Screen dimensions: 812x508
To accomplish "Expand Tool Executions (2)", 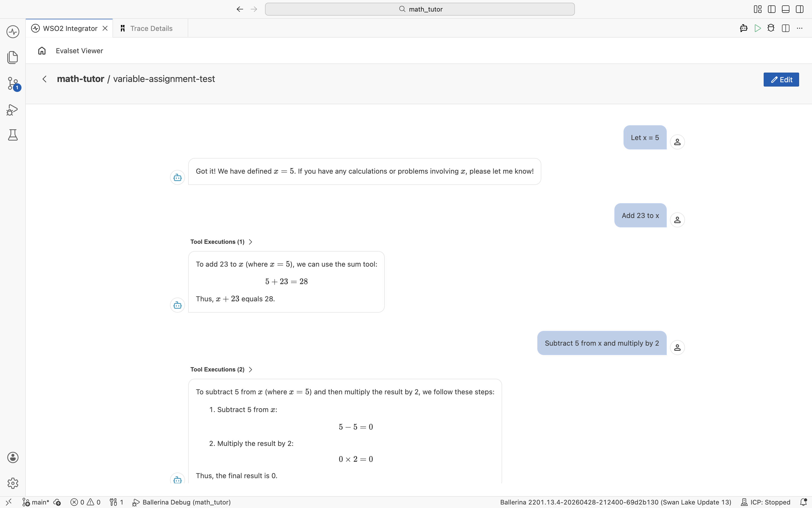I will coord(221,370).
